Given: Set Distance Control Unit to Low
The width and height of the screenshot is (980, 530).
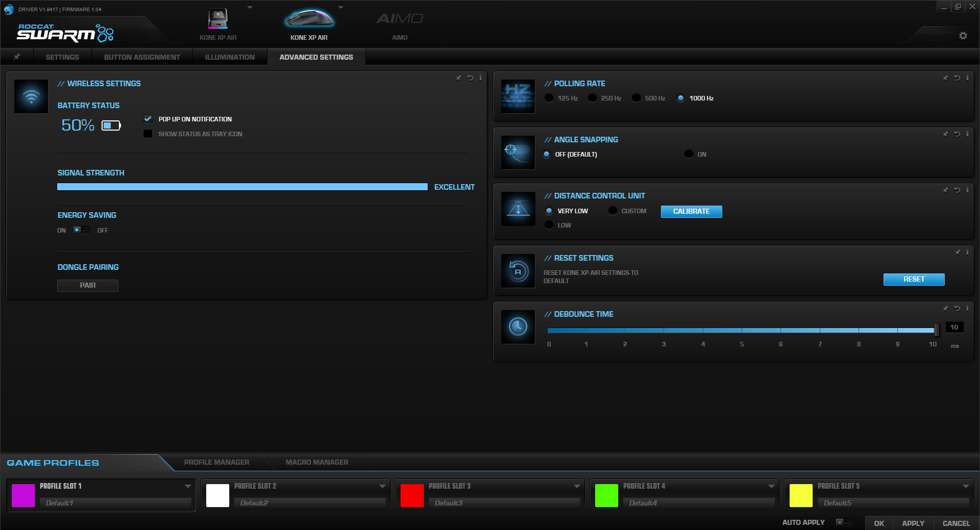Looking at the screenshot, I should [x=549, y=225].
